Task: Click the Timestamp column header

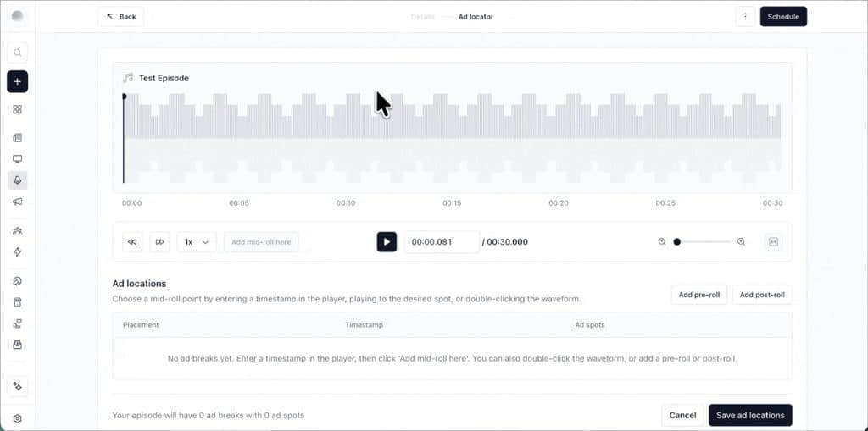Action: coord(364,325)
